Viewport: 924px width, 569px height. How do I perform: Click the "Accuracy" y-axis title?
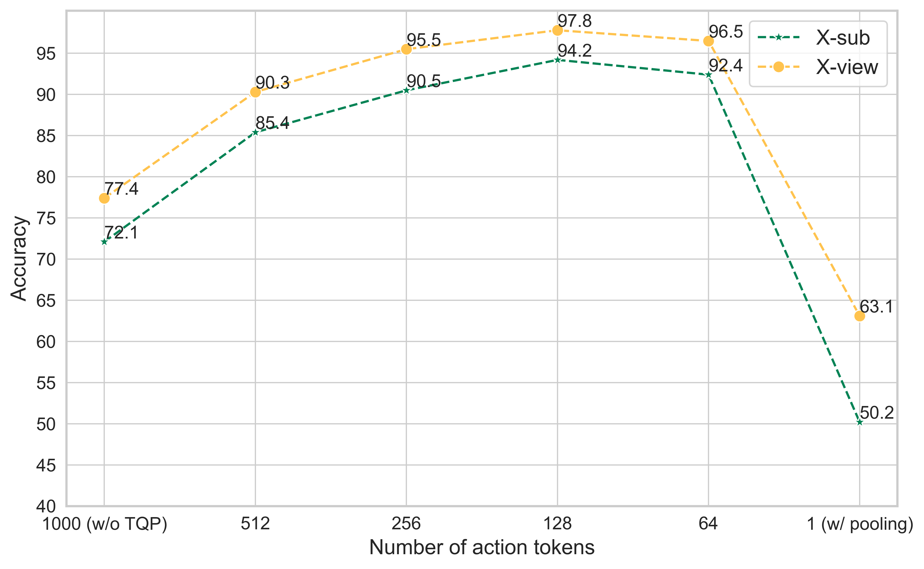19,258
